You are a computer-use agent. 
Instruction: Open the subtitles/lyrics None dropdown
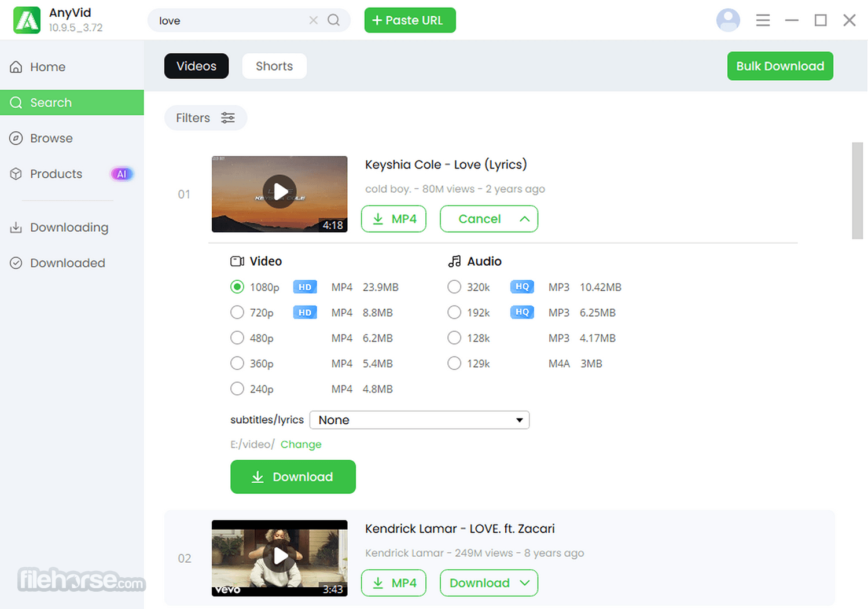(420, 420)
